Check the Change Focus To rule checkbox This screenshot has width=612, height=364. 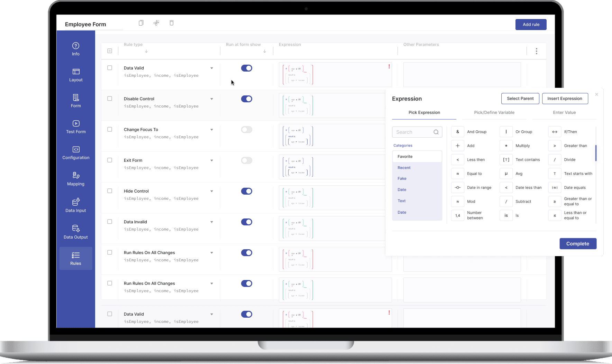pos(110,129)
